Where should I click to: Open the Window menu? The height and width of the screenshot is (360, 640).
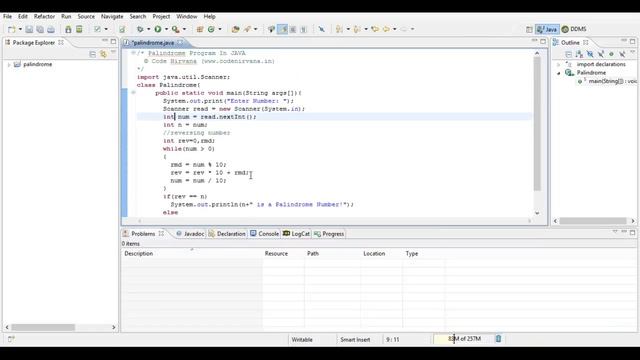[x=187, y=17]
